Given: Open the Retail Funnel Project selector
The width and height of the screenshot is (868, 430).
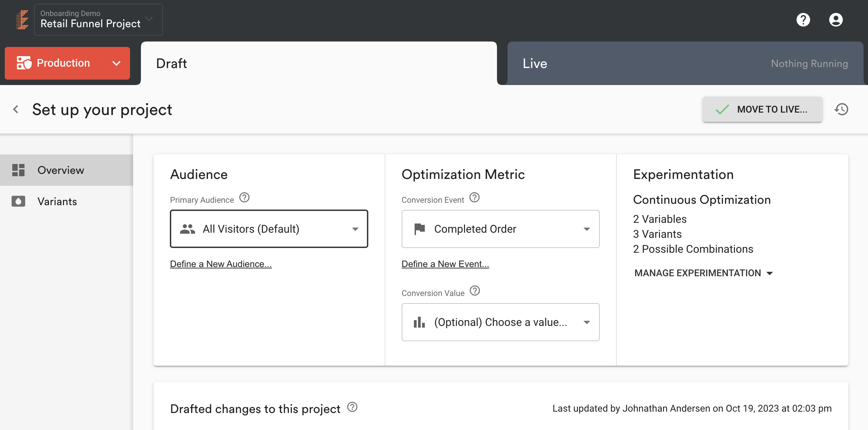Looking at the screenshot, I should click(x=98, y=20).
